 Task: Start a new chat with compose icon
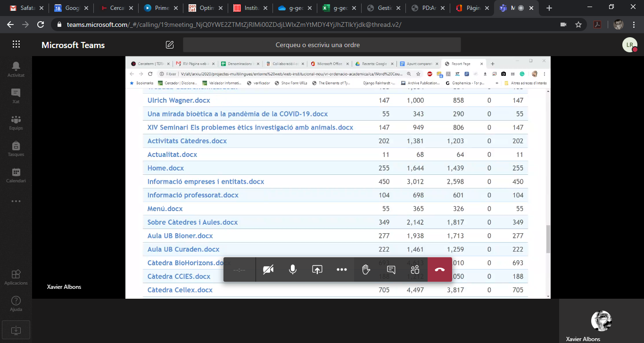(x=170, y=45)
